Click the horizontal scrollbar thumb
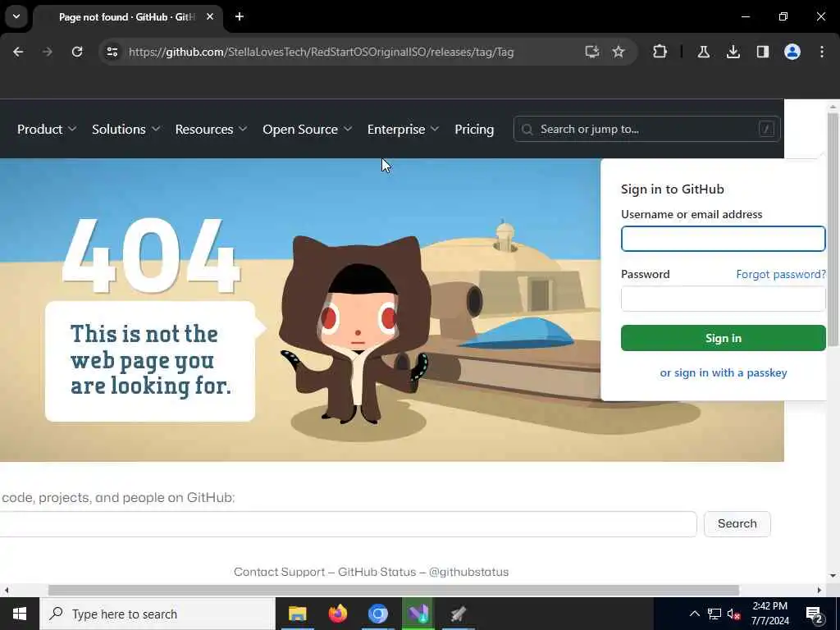 (x=394, y=591)
